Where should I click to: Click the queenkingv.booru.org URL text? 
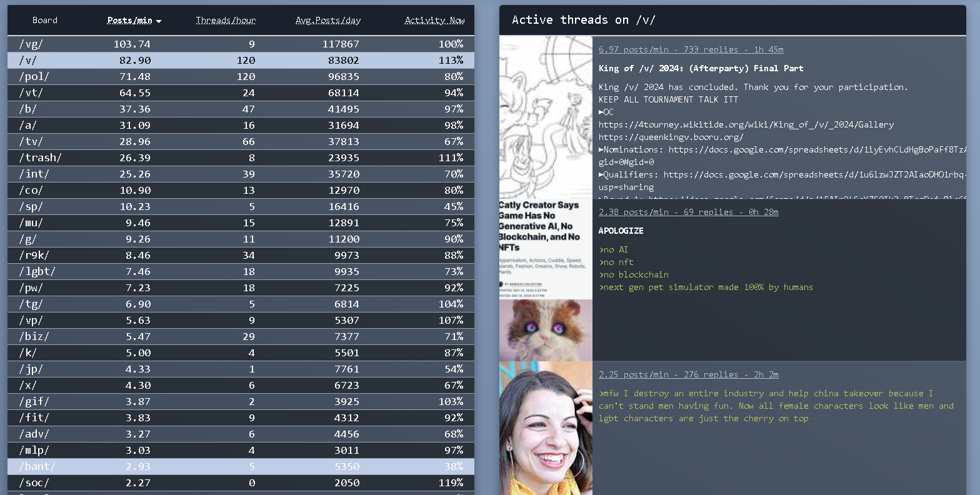point(671,137)
